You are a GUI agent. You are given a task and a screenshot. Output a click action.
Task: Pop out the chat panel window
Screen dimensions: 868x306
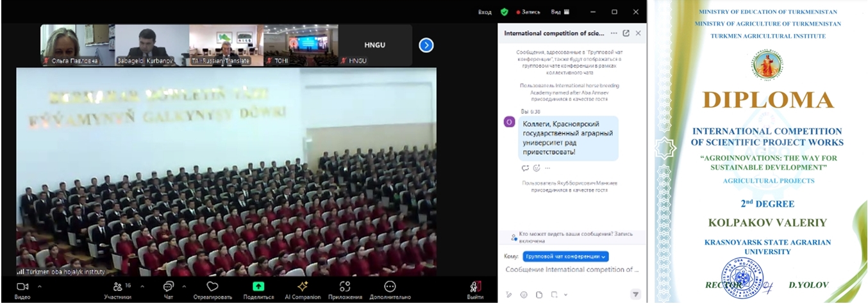coord(626,33)
